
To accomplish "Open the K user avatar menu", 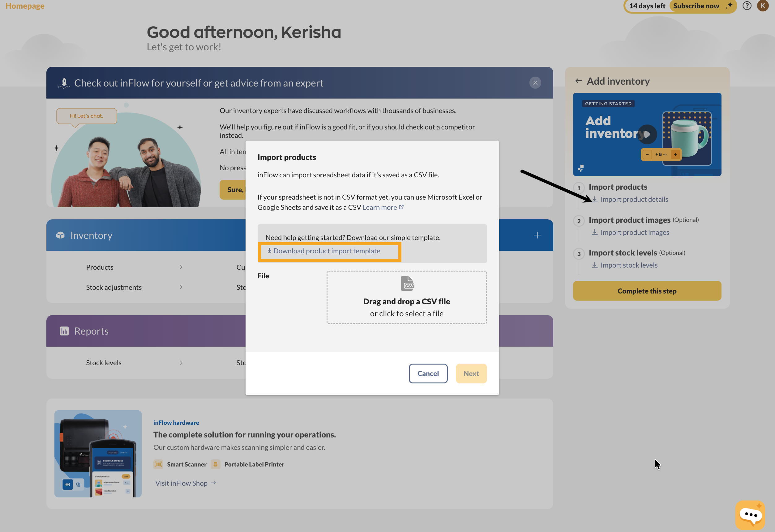I will coord(763,6).
